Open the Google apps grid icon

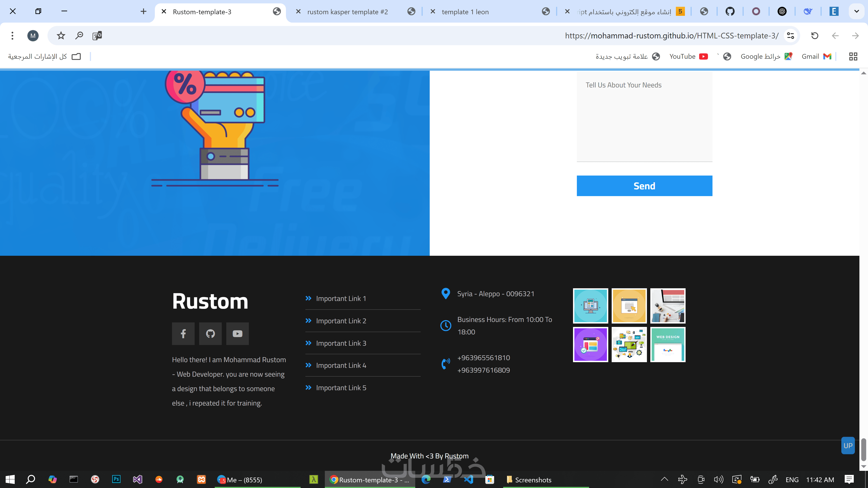pyautogui.click(x=853, y=56)
